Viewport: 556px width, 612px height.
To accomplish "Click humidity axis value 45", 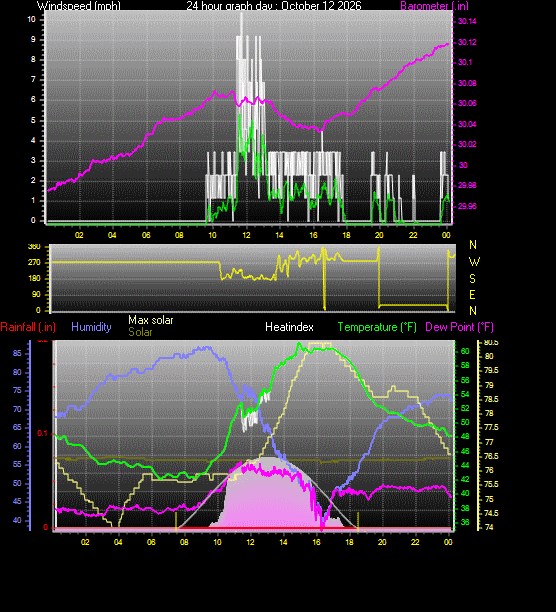I will (17, 502).
